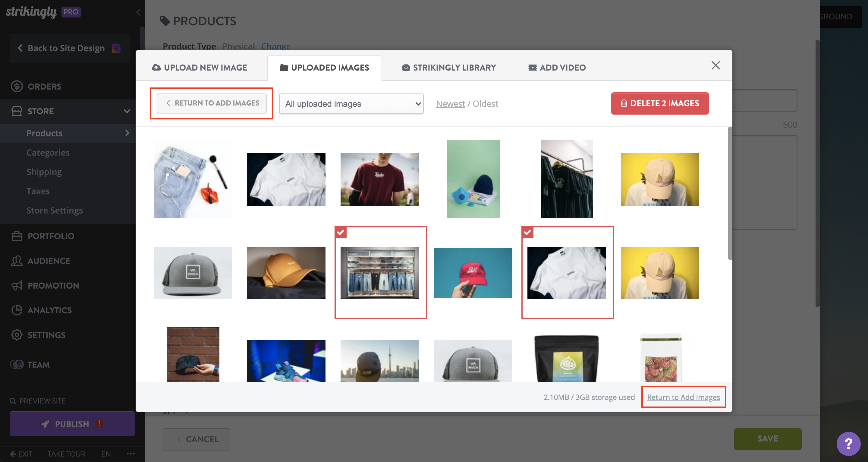This screenshot has height=462, width=868.
Task: Click the image gallery scrollbar
Action: 730,193
